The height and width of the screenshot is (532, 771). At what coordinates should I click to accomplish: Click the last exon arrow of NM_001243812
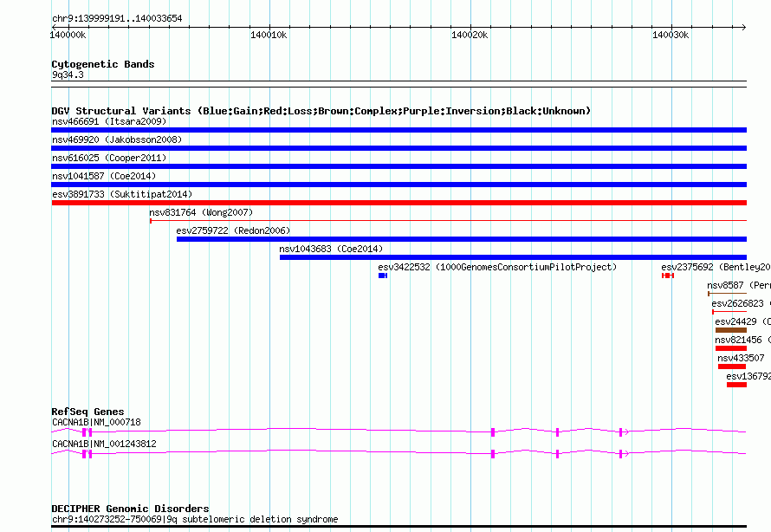[x=624, y=454]
